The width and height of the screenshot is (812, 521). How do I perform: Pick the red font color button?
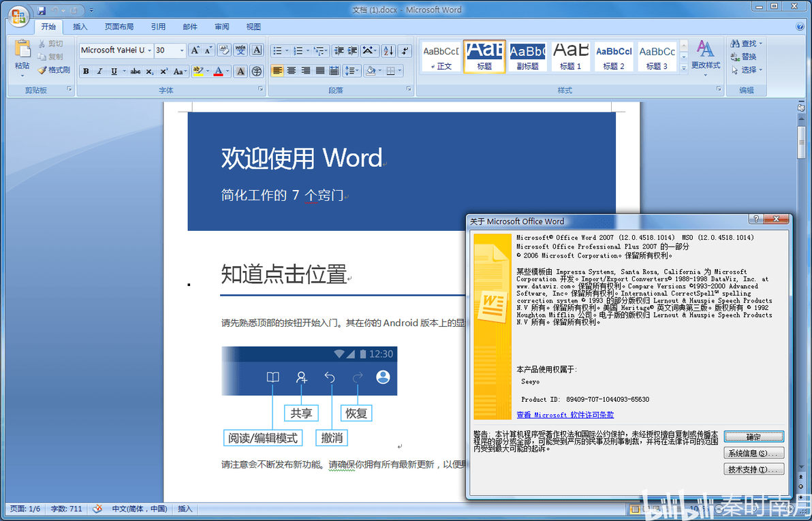[218, 72]
